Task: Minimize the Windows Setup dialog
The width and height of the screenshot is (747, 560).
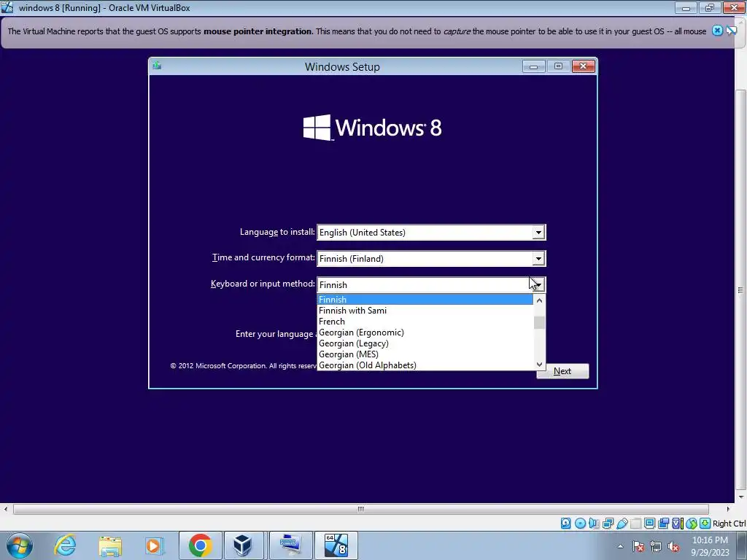Action: [x=533, y=66]
